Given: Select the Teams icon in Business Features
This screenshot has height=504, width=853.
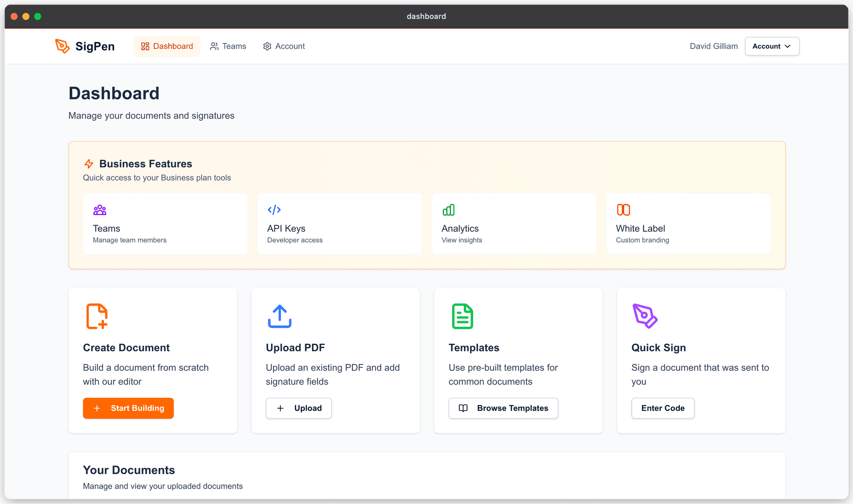Looking at the screenshot, I should pos(99,210).
